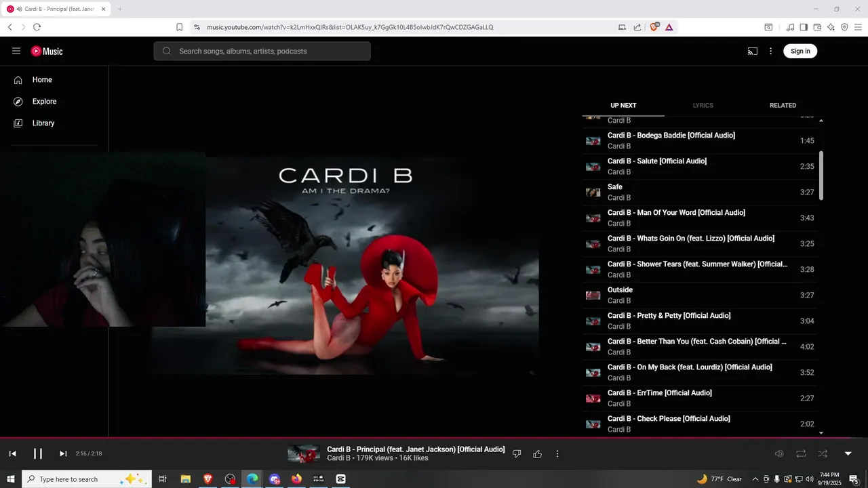
Task: Pause the current song
Action: (x=38, y=453)
